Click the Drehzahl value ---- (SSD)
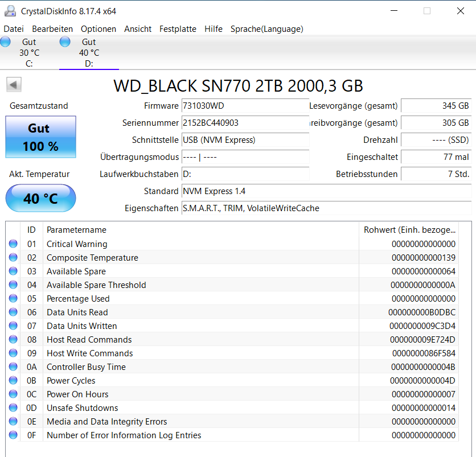The width and height of the screenshot is (476, 457). pos(436,140)
